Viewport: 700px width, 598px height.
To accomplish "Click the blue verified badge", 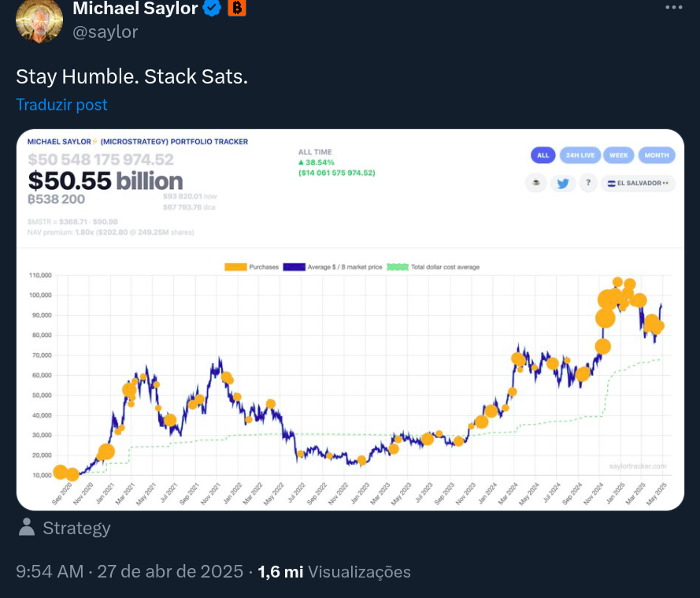I will [212, 8].
